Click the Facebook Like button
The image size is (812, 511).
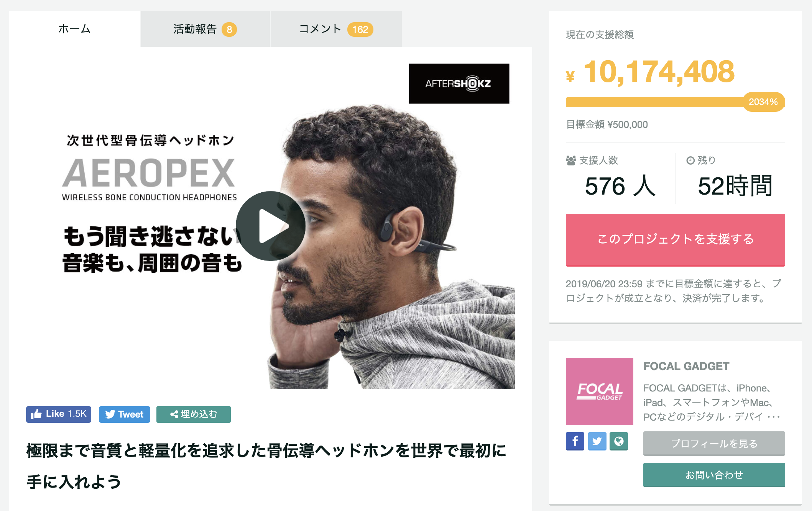tap(59, 414)
